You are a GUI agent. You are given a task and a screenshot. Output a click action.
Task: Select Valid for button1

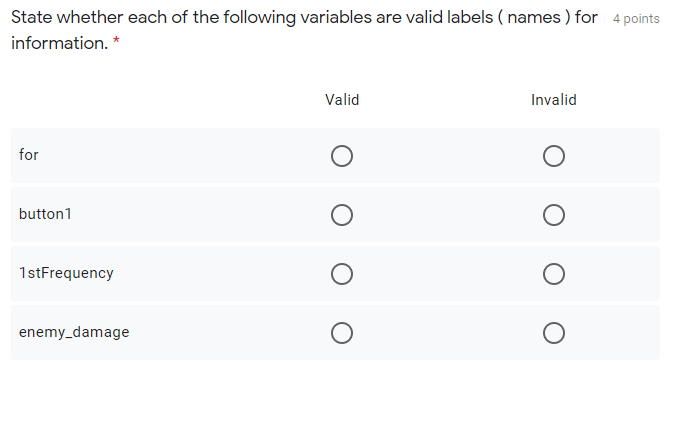click(342, 215)
